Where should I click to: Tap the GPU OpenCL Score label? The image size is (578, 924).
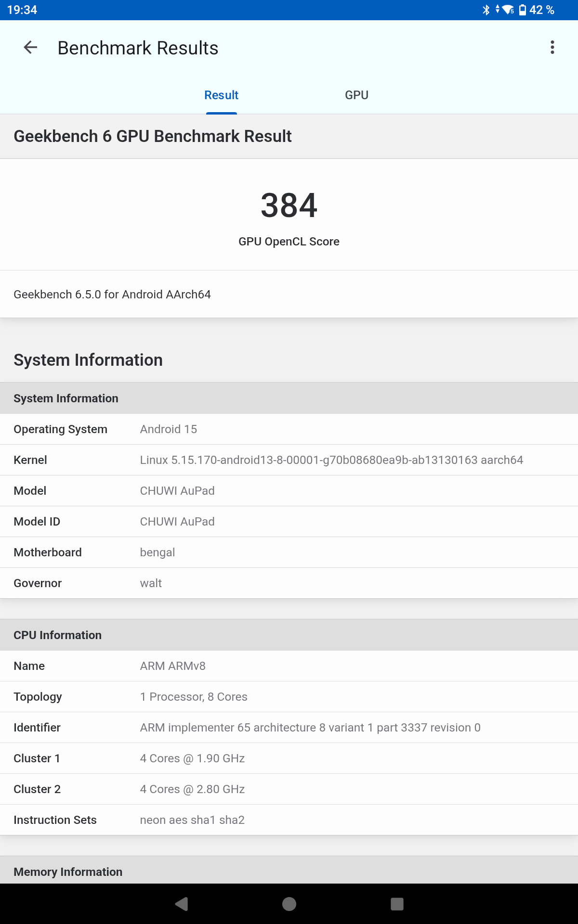(289, 242)
